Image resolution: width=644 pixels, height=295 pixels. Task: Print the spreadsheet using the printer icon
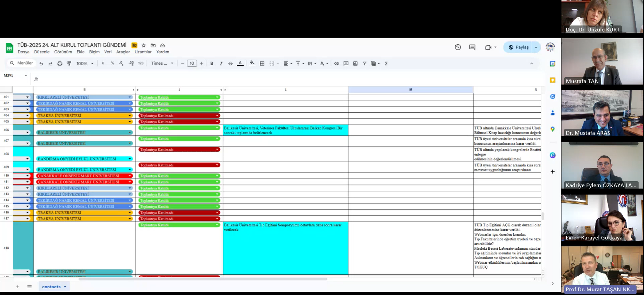60,64
